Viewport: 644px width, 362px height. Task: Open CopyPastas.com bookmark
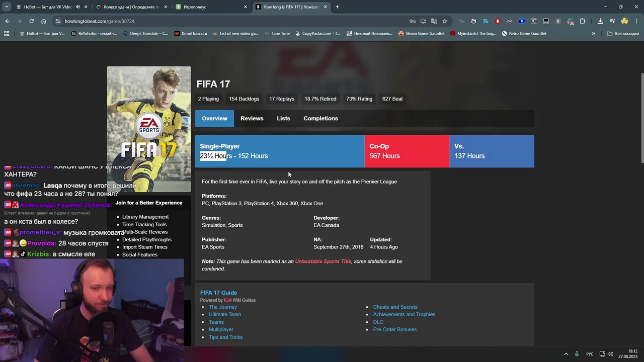(x=317, y=34)
